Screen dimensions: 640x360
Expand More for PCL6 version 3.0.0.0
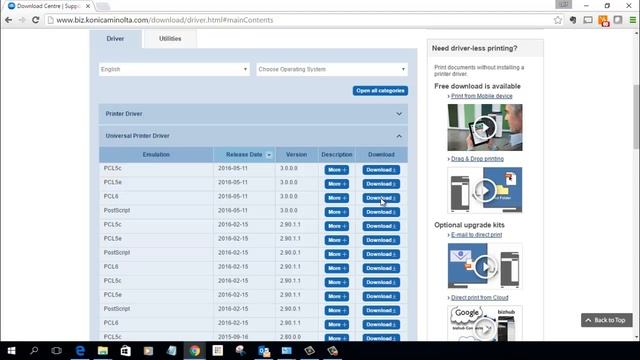click(x=337, y=198)
